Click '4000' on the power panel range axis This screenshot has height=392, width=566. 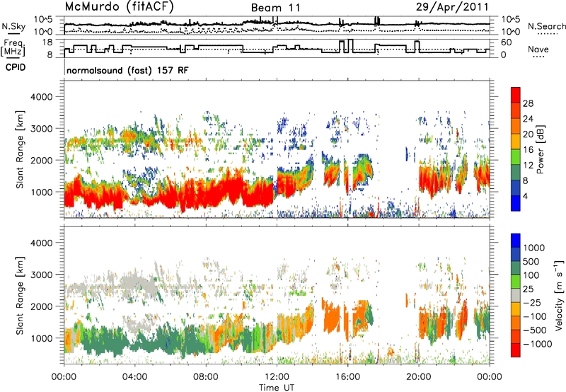tap(41, 97)
